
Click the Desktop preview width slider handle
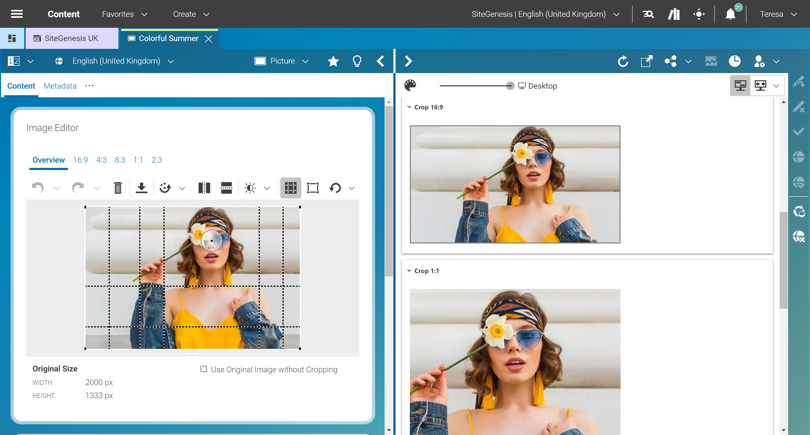point(510,86)
